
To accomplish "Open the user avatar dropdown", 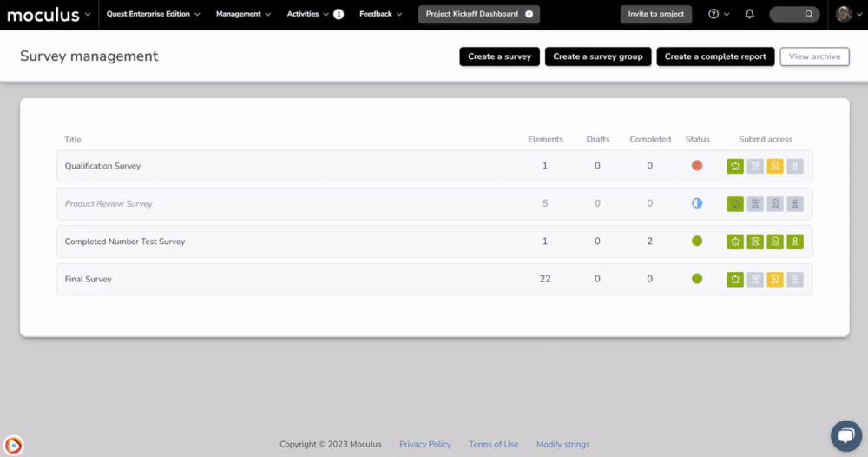I will pyautogui.click(x=847, y=14).
